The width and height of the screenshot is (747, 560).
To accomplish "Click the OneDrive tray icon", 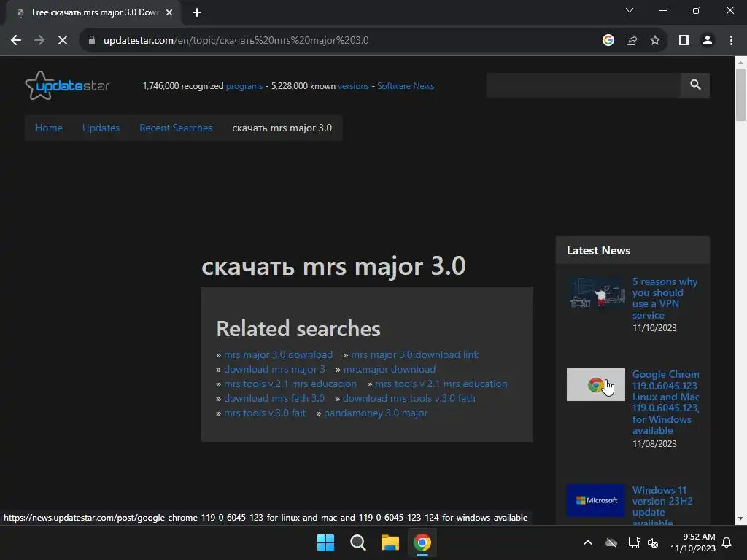I will click(x=611, y=542).
